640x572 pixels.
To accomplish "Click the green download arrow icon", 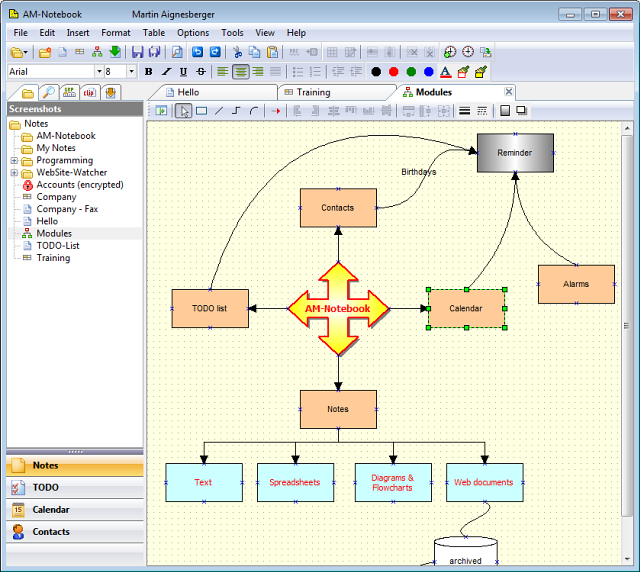I will coord(115,52).
